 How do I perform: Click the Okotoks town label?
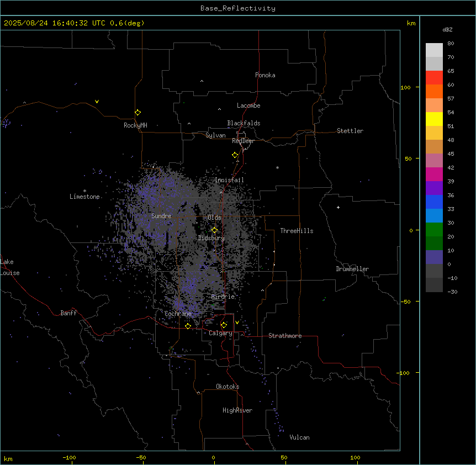[x=228, y=387]
